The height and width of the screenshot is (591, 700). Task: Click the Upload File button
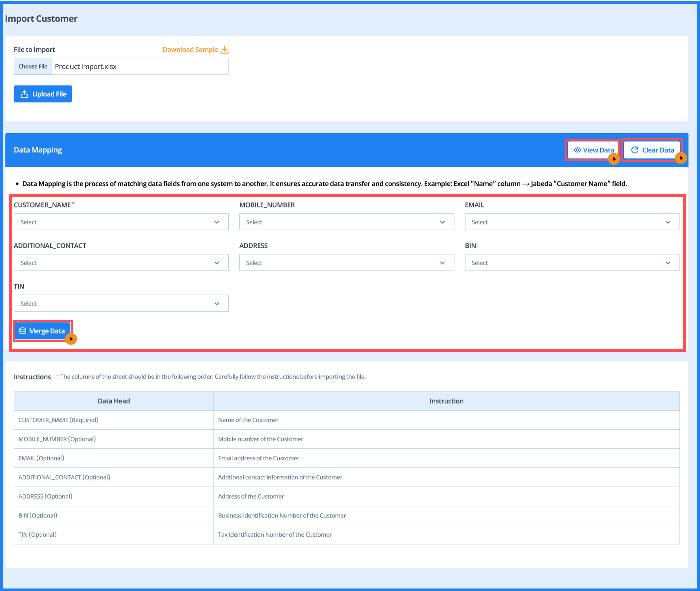pos(43,94)
